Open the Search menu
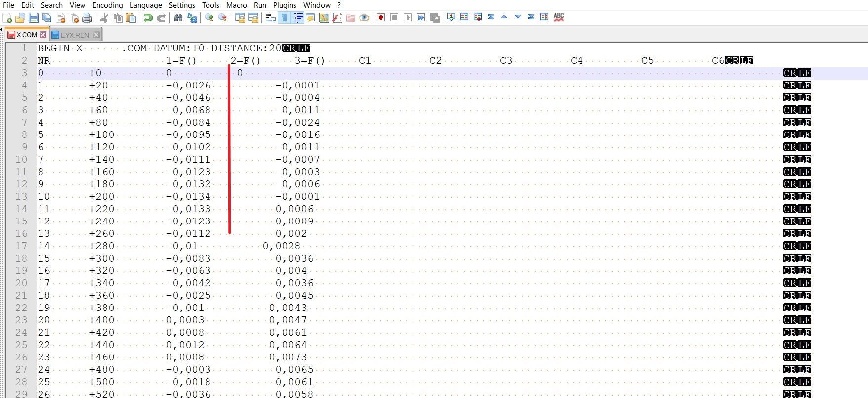The height and width of the screenshot is (398, 868). [52, 5]
